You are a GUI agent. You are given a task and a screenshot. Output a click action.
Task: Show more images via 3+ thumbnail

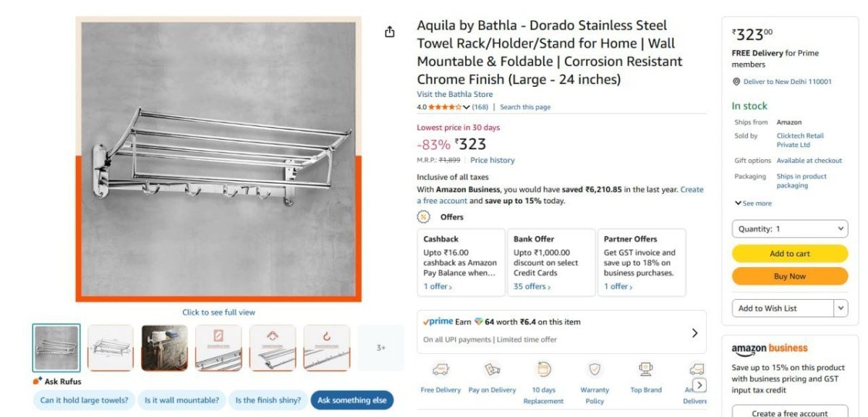(x=380, y=347)
